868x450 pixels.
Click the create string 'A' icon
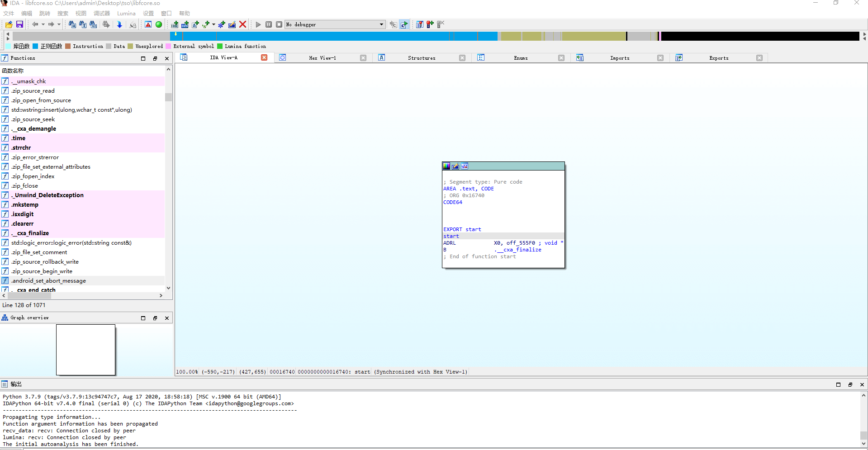(195, 24)
